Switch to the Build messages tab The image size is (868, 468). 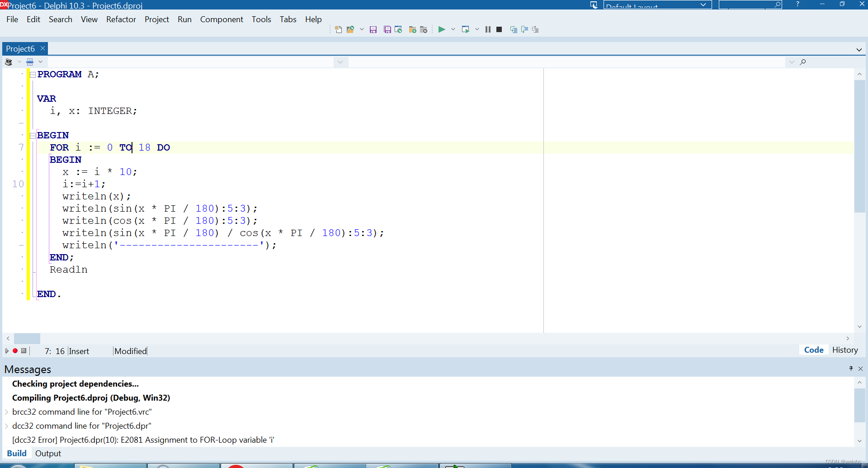(x=17, y=454)
